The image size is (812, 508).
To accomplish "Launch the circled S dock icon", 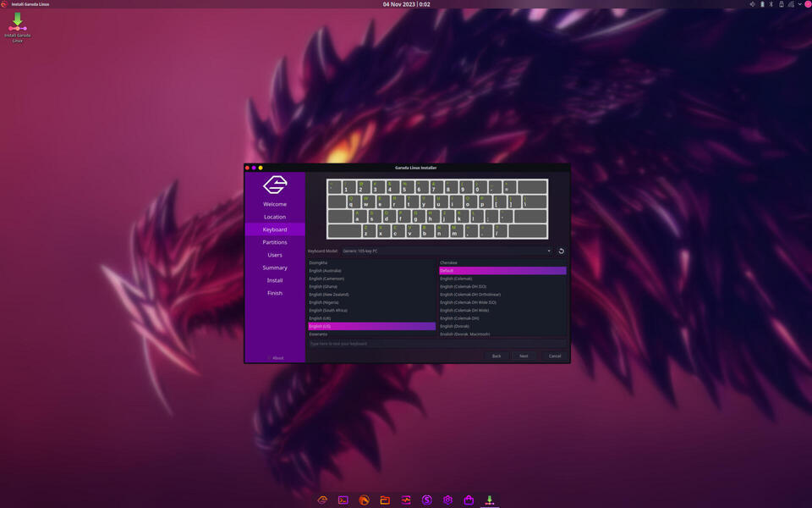I will click(x=426, y=500).
